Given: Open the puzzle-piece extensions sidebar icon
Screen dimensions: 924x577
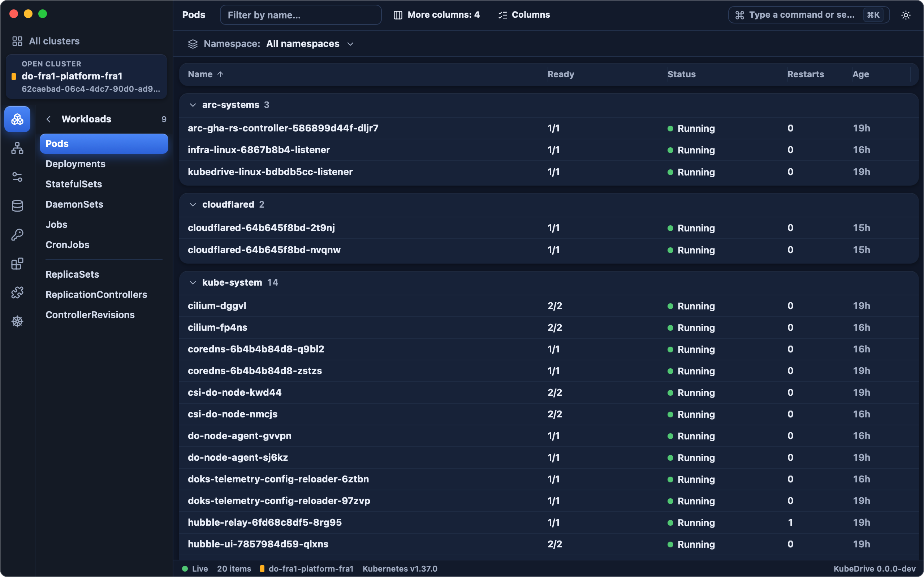Looking at the screenshot, I should pyautogui.click(x=17, y=292).
